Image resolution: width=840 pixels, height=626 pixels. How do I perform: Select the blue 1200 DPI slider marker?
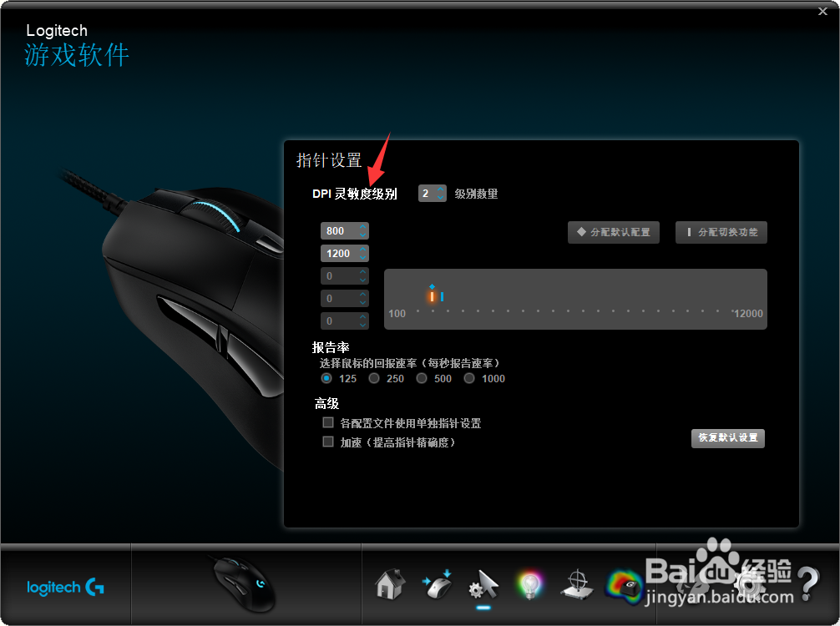(442, 296)
